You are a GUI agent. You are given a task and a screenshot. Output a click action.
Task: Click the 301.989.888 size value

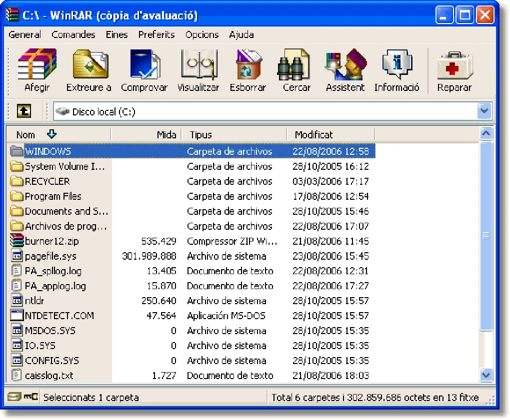(149, 256)
